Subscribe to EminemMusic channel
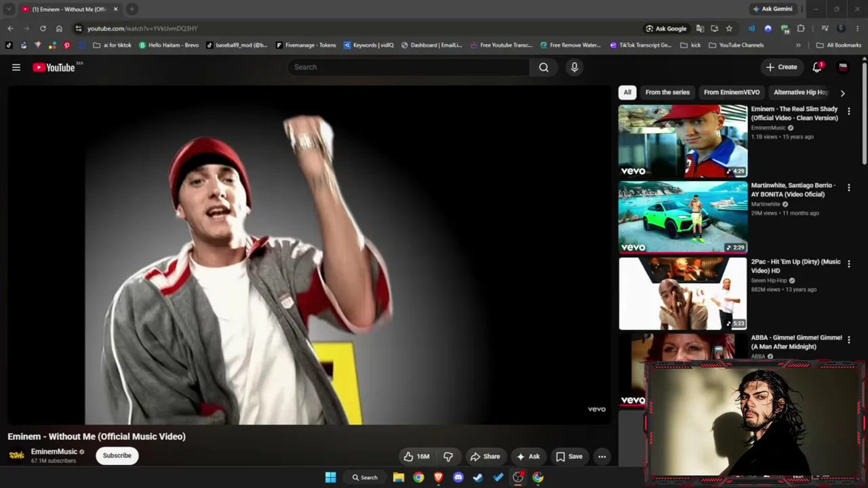This screenshot has width=868, height=488. tap(117, 455)
